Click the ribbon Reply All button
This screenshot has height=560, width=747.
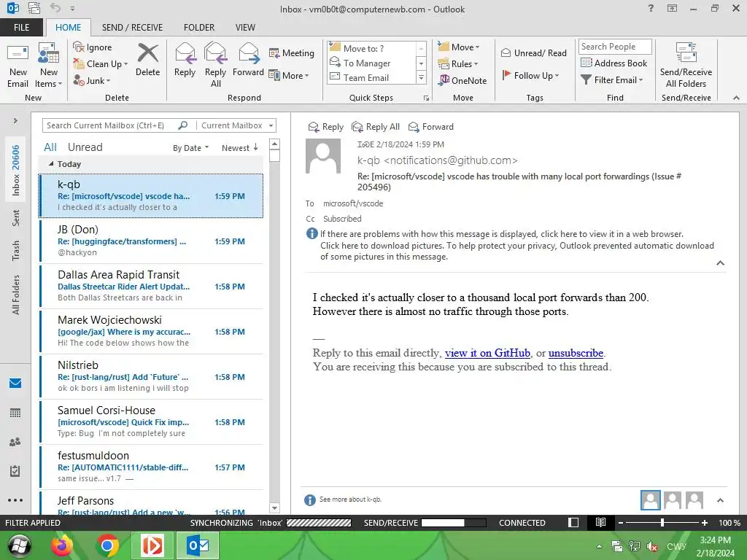point(215,65)
